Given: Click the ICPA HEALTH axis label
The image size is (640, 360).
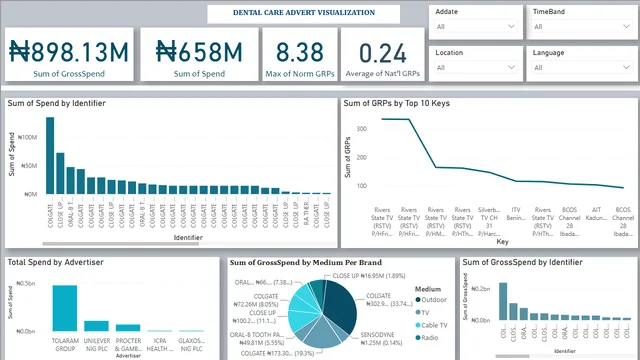Looking at the screenshot, I should click(160, 344).
